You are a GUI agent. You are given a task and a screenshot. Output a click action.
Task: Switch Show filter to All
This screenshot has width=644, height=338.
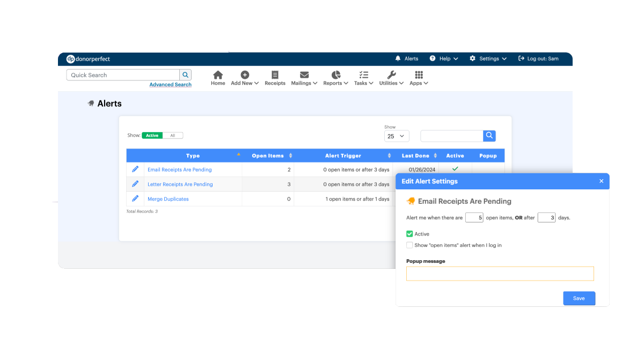(173, 136)
